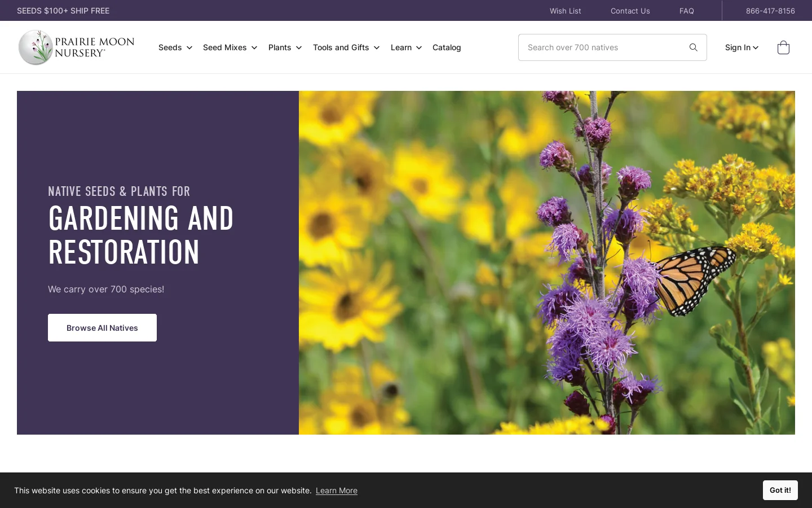This screenshot has height=508, width=812.
Task: Open the shopping bag cart
Action: (783, 47)
